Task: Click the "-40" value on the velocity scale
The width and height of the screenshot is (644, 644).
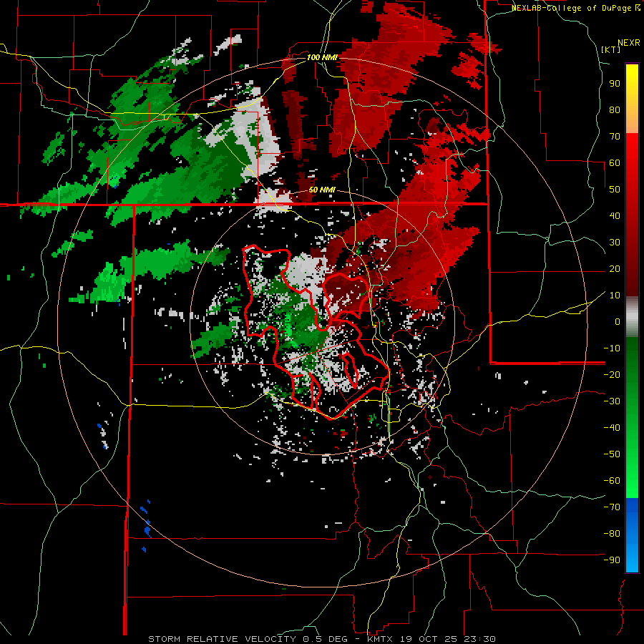Action: (612, 428)
